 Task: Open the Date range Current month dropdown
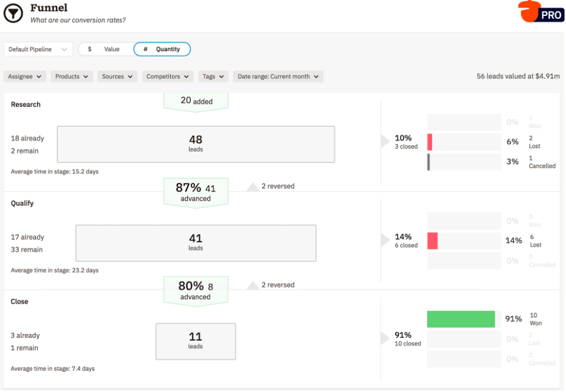point(278,76)
